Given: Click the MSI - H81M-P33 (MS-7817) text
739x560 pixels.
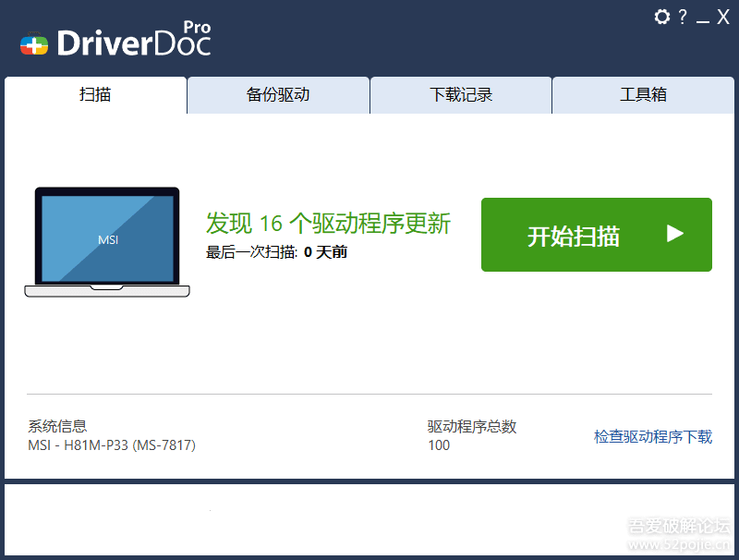Looking at the screenshot, I should pos(112,445).
